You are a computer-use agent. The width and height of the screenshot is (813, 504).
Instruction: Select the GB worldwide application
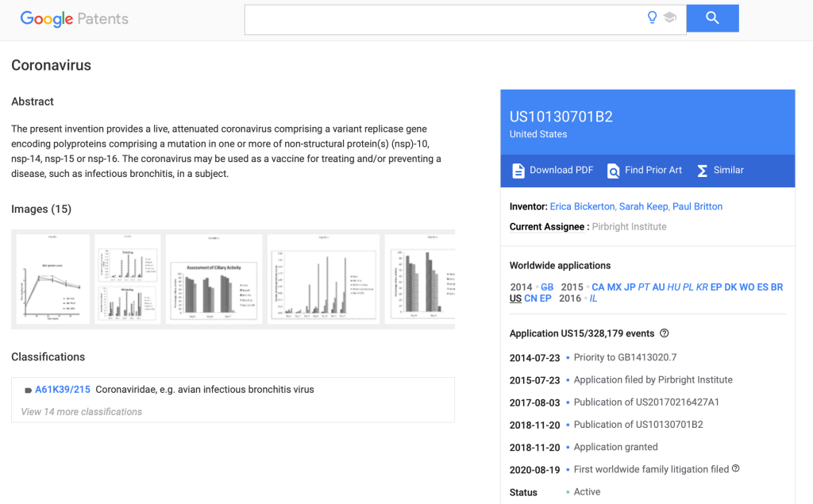tap(547, 287)
